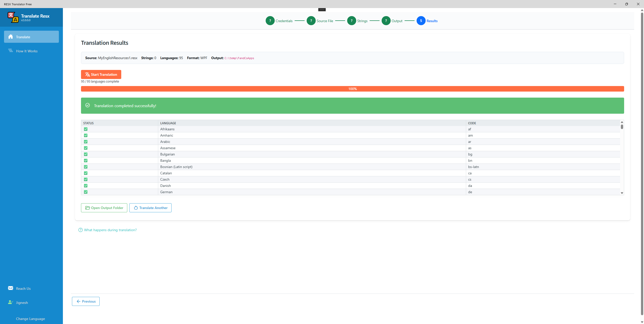644x324 pixels.
Task: Click the How It Works list icon
Action: [x=11, y=51]
